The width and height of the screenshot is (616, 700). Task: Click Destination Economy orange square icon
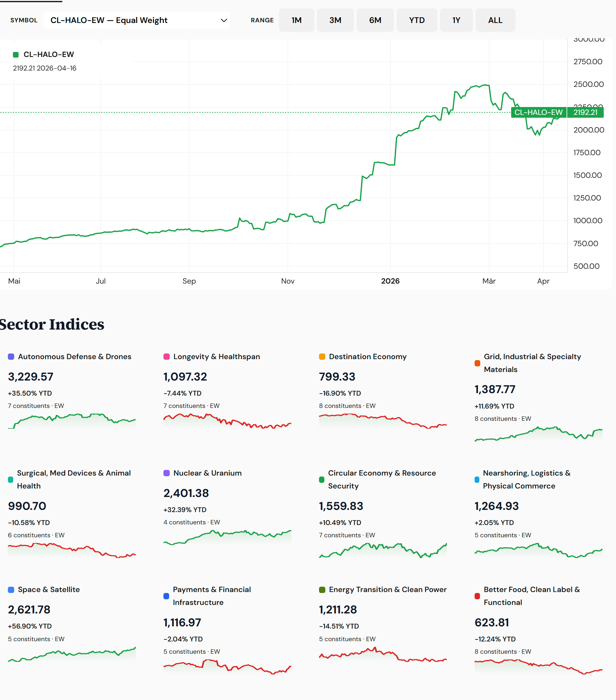point(322,357)
